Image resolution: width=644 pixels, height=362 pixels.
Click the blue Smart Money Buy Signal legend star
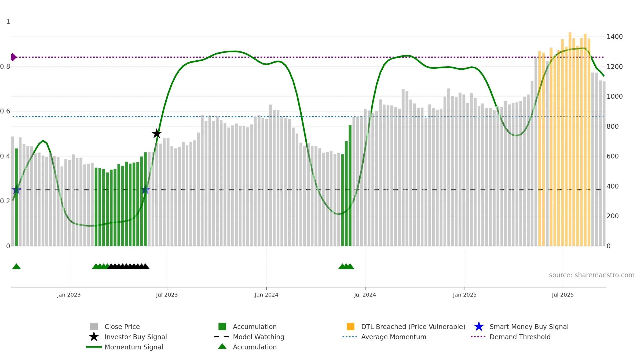tap(479, 327)
